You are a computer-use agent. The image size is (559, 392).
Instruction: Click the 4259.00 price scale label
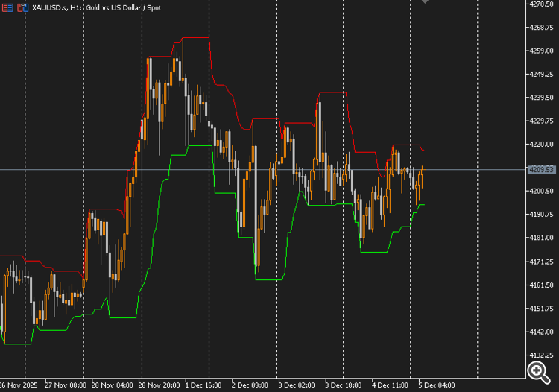541,51
